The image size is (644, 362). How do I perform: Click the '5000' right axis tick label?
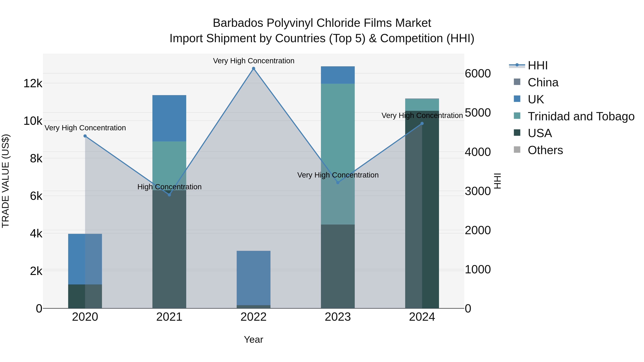pos(478,113)
